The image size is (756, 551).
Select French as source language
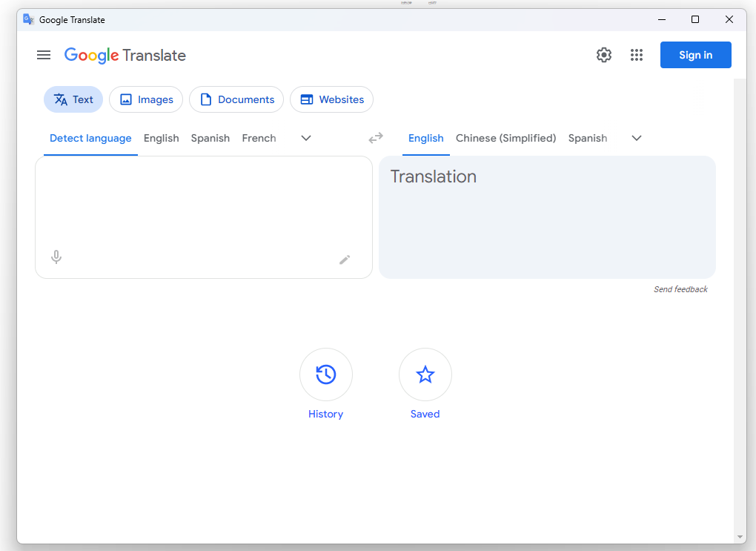pos(259,138)
